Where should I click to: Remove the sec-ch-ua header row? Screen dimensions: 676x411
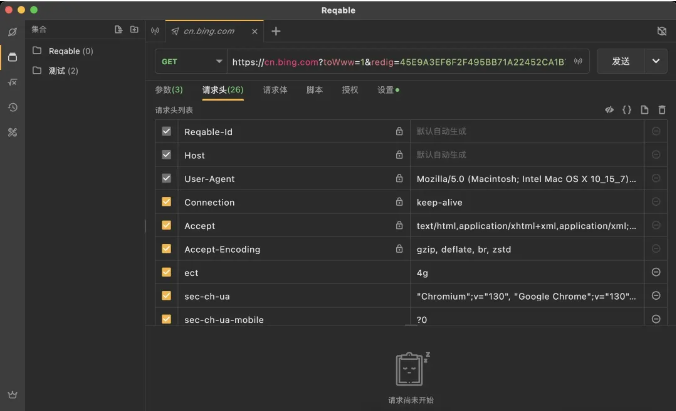(656, 295)
